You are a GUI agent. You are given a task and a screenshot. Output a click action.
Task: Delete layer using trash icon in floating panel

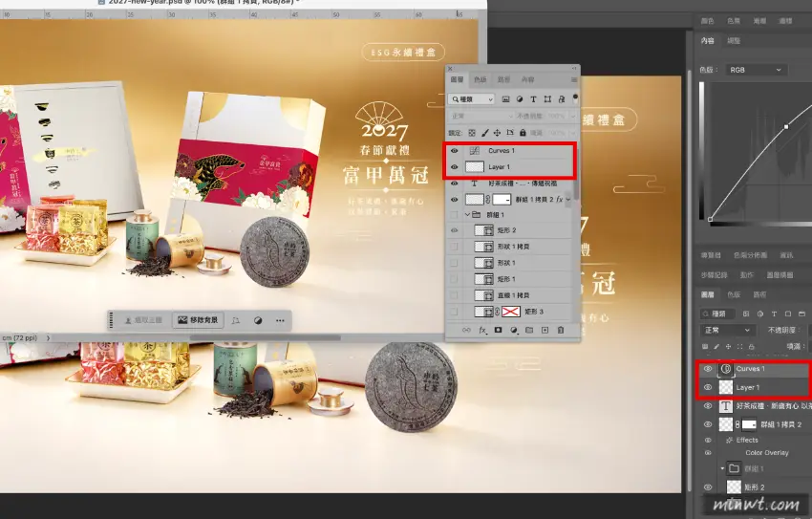(561, 330)
